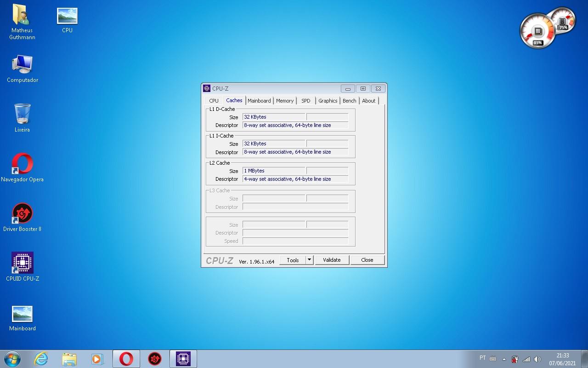The width and height of the screenshot is (588, 368).
Task: Click the L1 I-Cache group label
Action: coord(221,136)
